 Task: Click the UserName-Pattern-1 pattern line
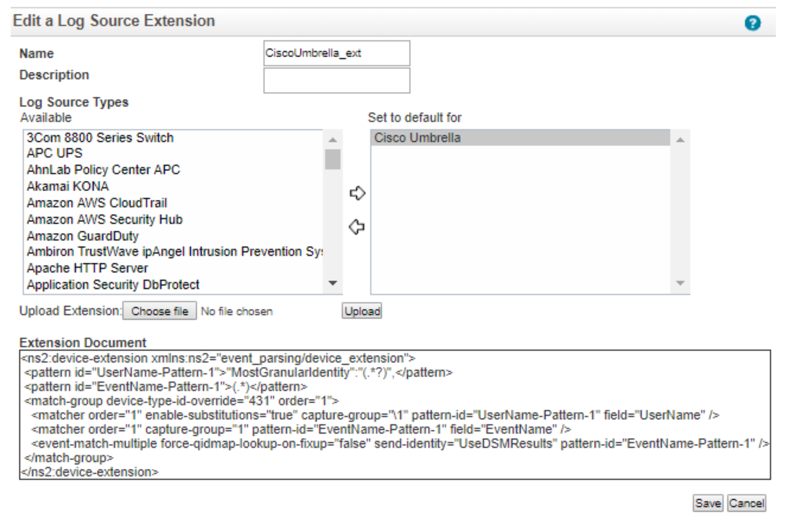[x=239, y=373]
